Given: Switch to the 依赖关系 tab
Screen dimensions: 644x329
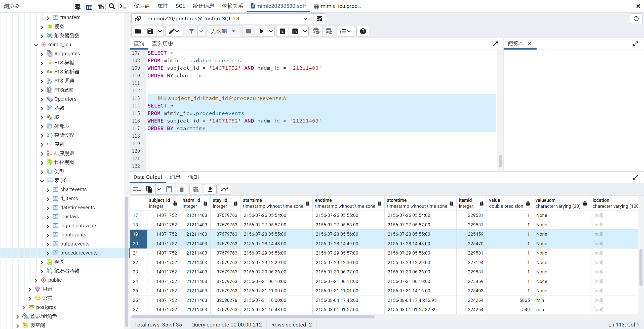Looking at the screenshot, I should click(232, 6).
